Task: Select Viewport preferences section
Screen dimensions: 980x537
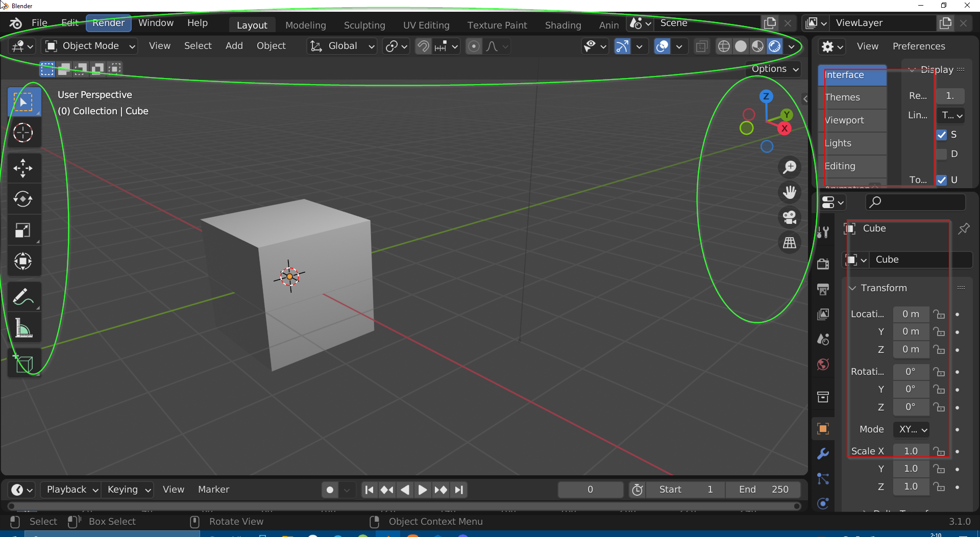Action: tap(852, 120)
